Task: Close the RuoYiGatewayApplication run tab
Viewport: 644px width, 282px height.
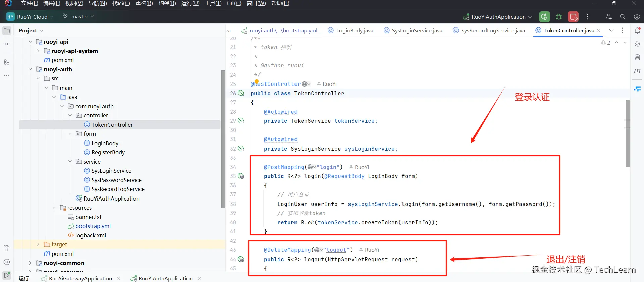Action: pos(119,279)
